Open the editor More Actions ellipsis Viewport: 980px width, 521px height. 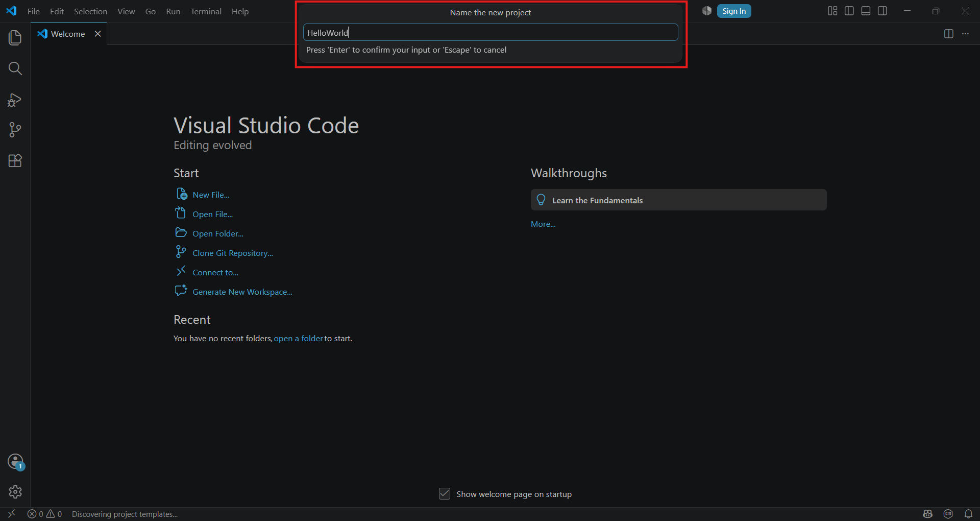pyautogui.click(x=965, y=34)
